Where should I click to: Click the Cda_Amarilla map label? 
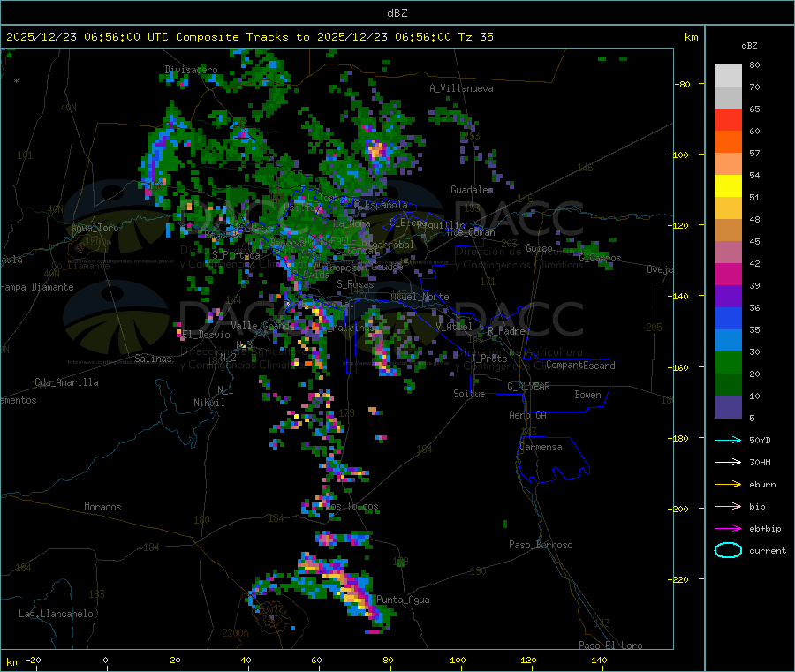point(66,382)
